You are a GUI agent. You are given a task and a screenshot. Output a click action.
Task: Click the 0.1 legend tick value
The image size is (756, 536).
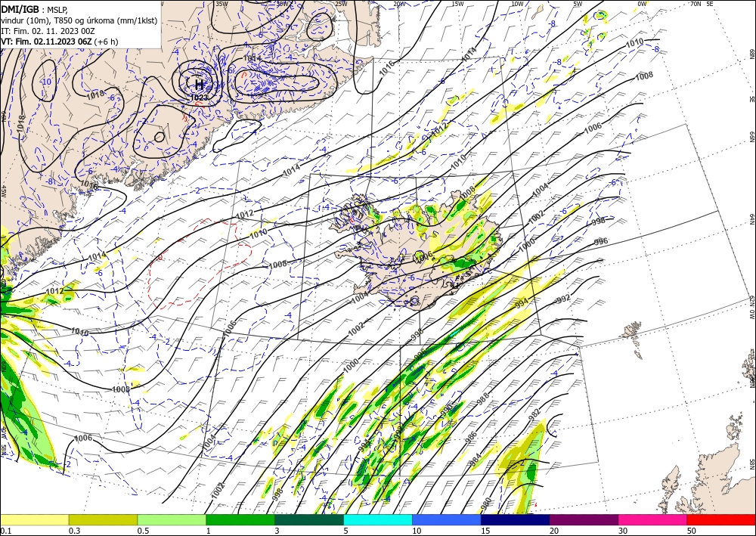tap(5, 531)
